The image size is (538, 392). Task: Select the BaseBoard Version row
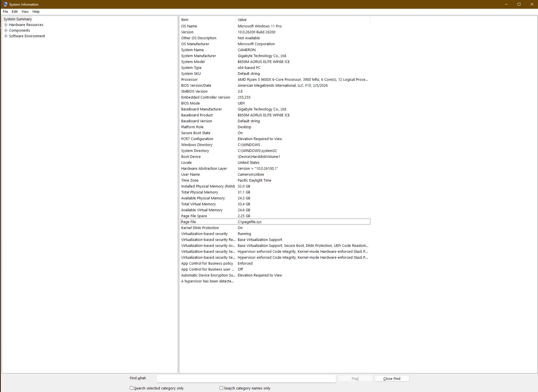pyautogui.click(x=275, y=121)
